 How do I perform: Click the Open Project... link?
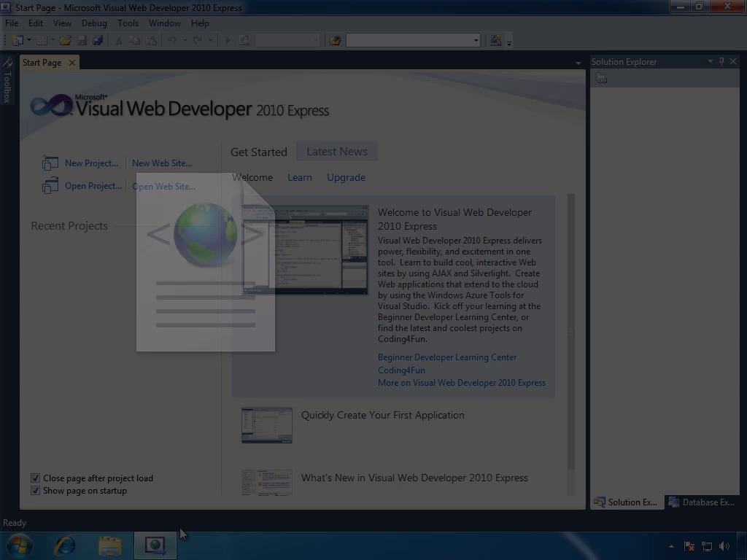(93, 186)
